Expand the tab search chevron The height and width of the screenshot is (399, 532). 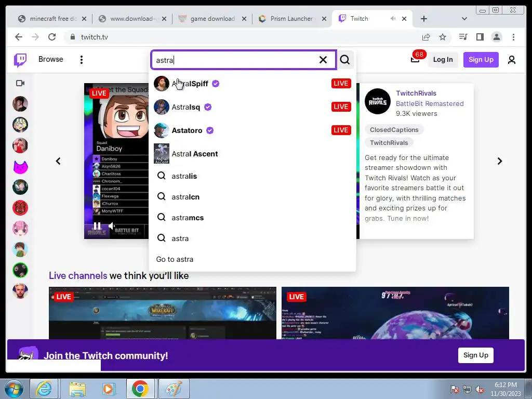click(x=464, y=19)
